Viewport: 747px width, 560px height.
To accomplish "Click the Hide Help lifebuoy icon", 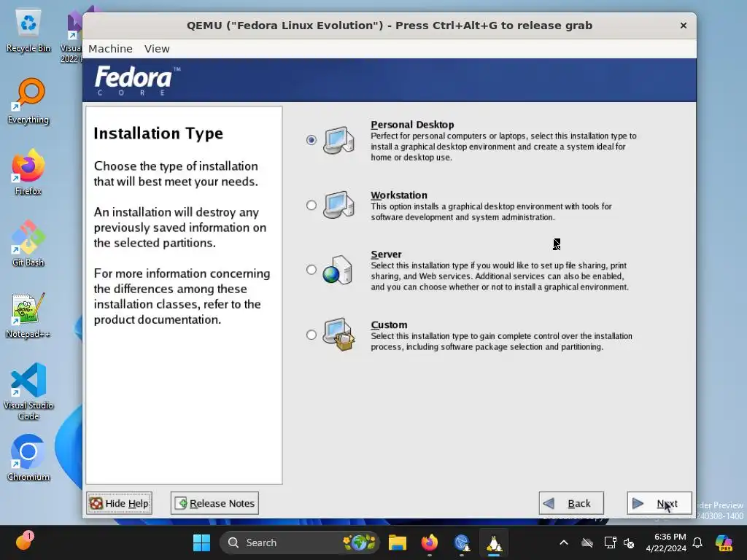I will pyautogui.click(x=96, y=503).
